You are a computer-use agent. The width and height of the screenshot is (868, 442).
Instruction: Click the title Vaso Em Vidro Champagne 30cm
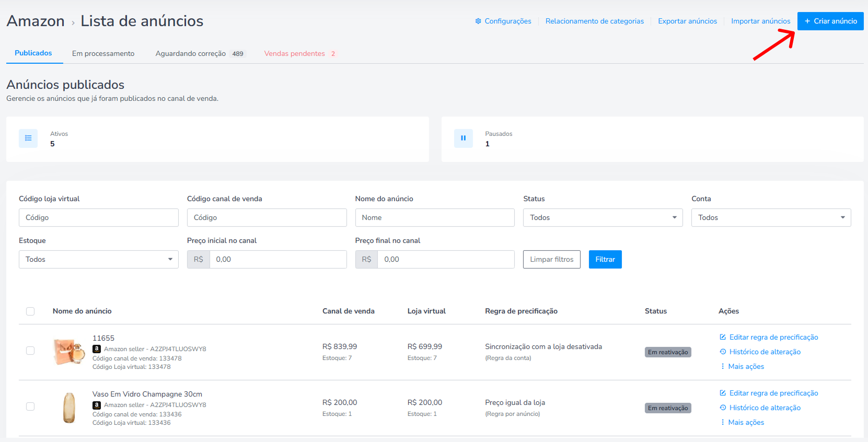147,394
